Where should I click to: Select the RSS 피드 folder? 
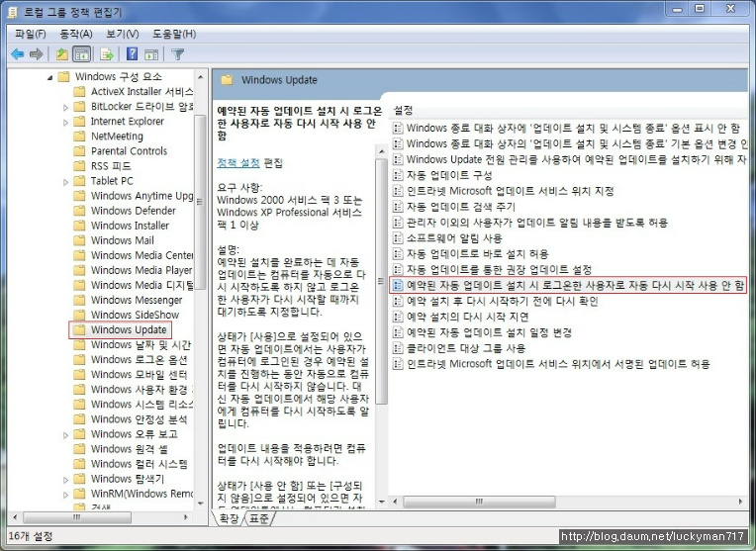coord(102,166)
